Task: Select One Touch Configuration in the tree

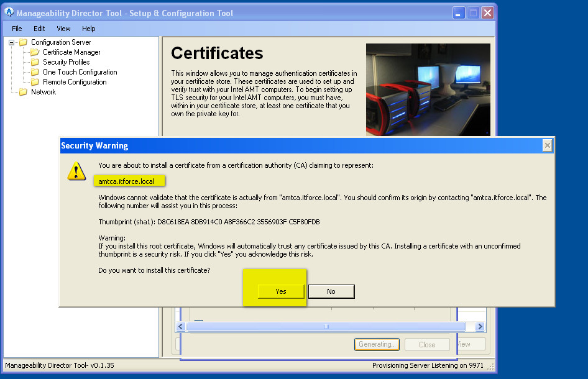Action: coord(80,72)
